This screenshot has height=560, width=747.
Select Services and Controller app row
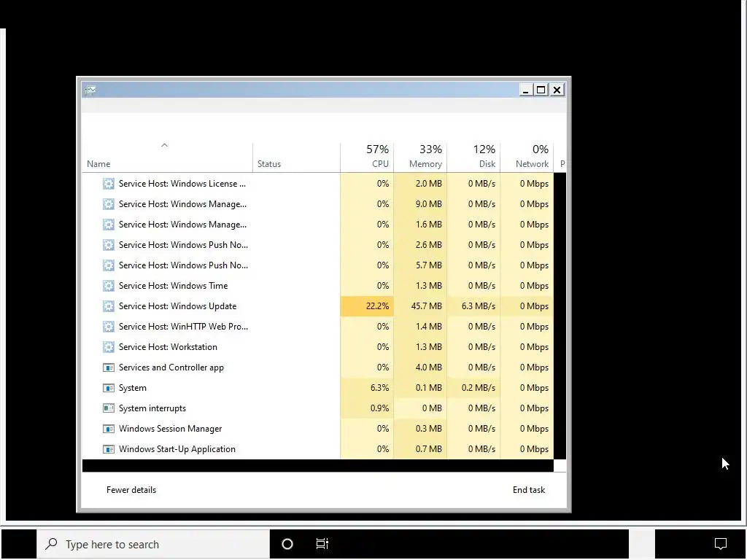click(x=318, y=367)
